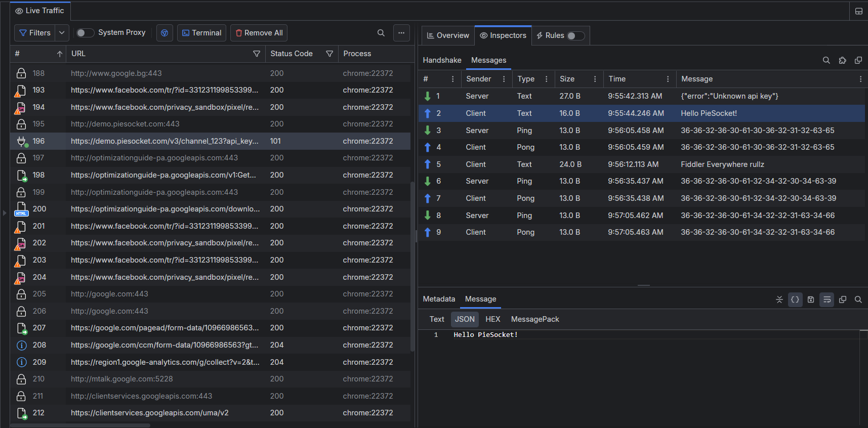The height and width of the screenshot is (428, 868).
Task: Open the search icon in Live Traffic toolbar
Action: tap(381, 33)
